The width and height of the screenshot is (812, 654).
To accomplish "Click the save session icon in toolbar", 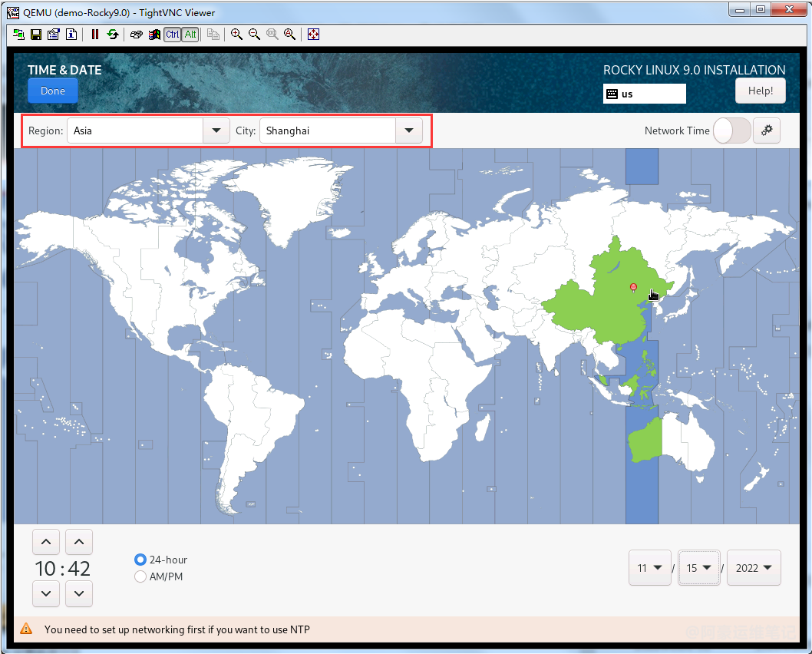I will click(x=35, y=35).
